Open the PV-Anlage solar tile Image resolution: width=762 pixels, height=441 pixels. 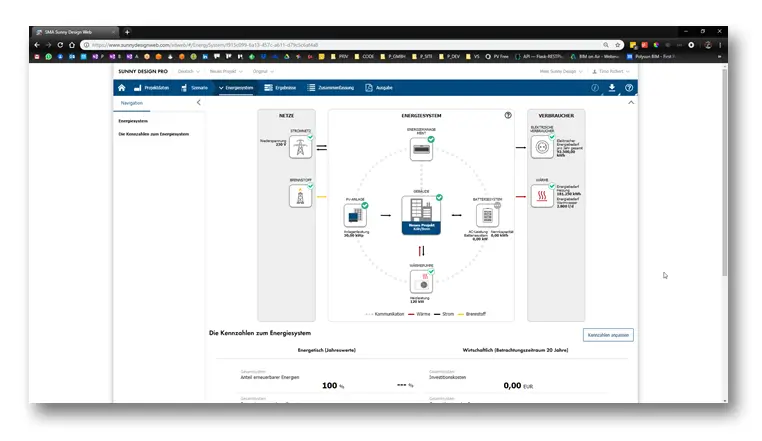[x=355, y=216]
